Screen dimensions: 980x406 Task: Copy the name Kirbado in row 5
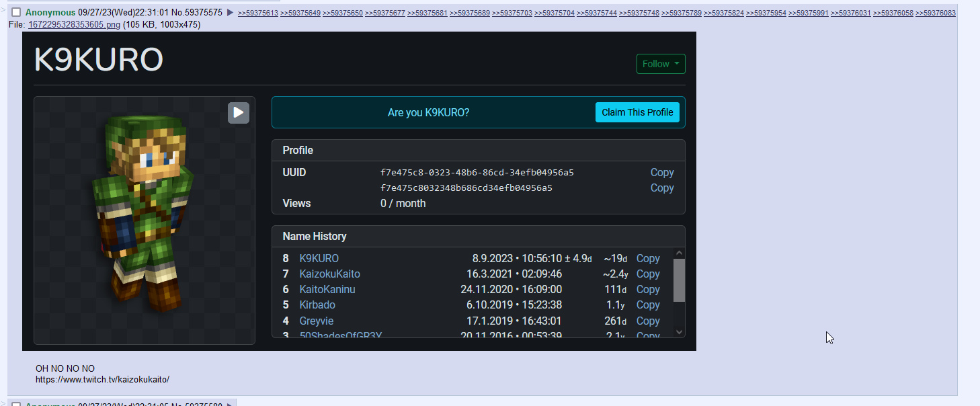tap(648, 305)
